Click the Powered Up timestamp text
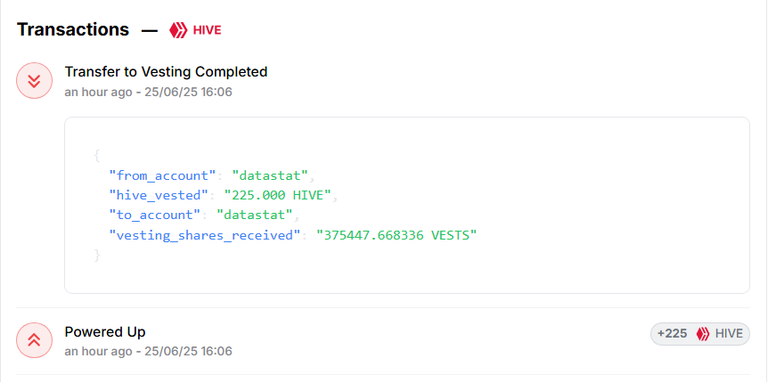This screenshot has height=382, width=768. click(x=148, y=352)
